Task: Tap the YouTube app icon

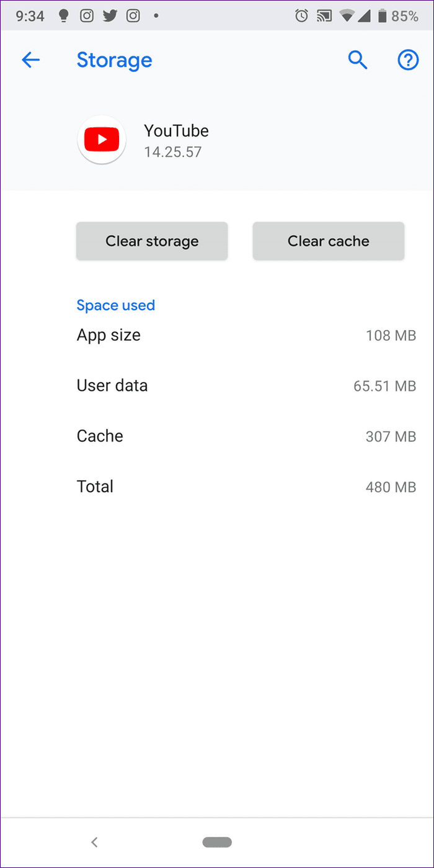Action: coord(102,140)
